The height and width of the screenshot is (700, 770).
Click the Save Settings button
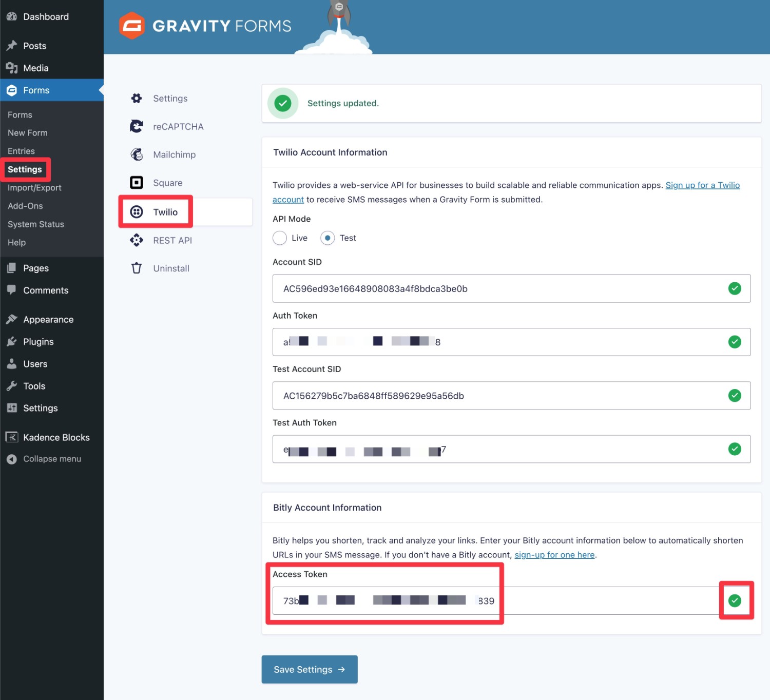pyautogui.click(x=309, y=669)
